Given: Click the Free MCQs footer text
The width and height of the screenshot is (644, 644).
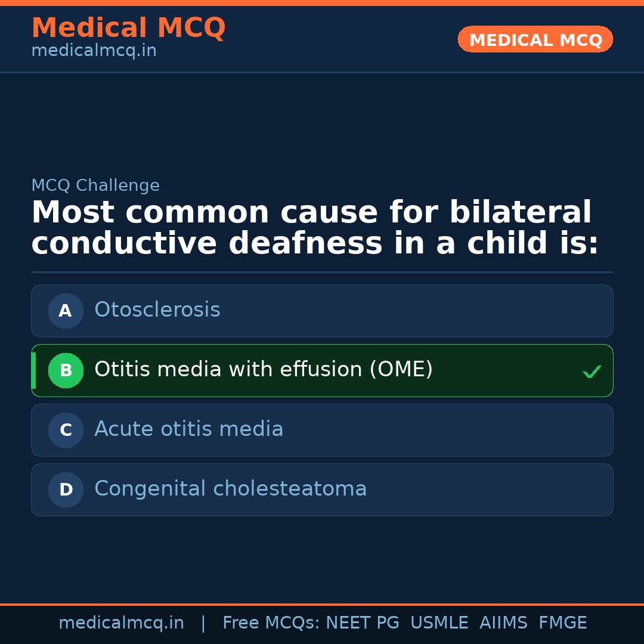Looking at the screenshot, I should pos(271,623).
